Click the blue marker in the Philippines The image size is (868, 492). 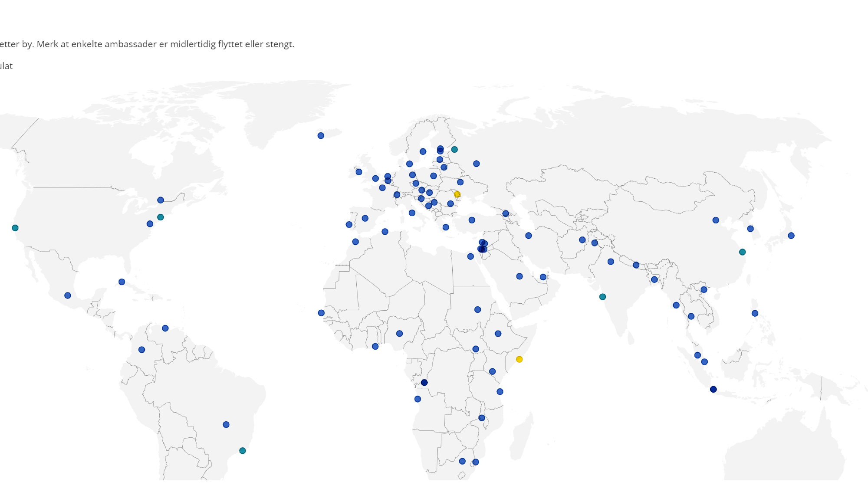pyautogui.click(x=755, y=313)
